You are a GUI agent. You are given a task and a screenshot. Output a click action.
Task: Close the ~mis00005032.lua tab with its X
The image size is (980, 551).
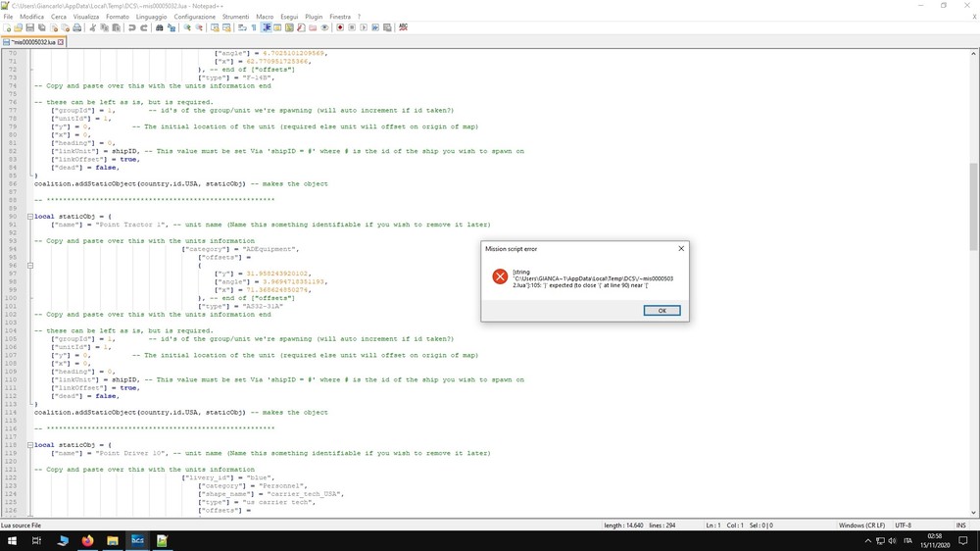coord(61,42)
